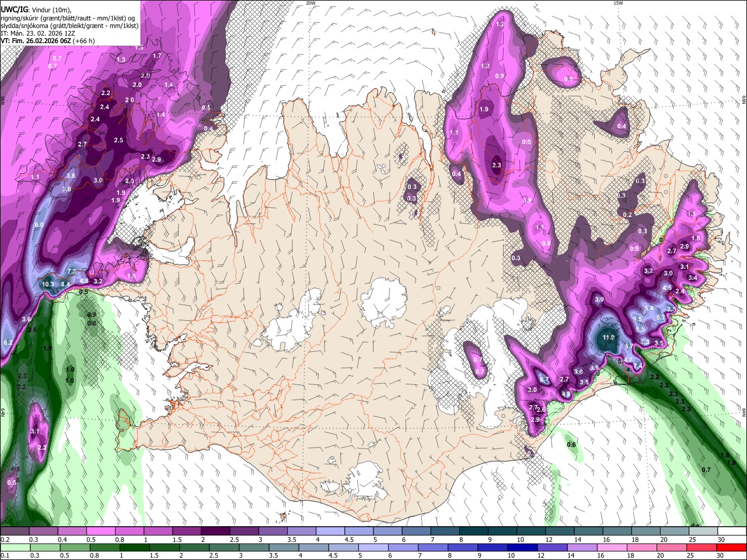747x560 pixels.
Task: Select the darkest green rain swatch between 1 and 1.5
Action: (x=134, y=547)
